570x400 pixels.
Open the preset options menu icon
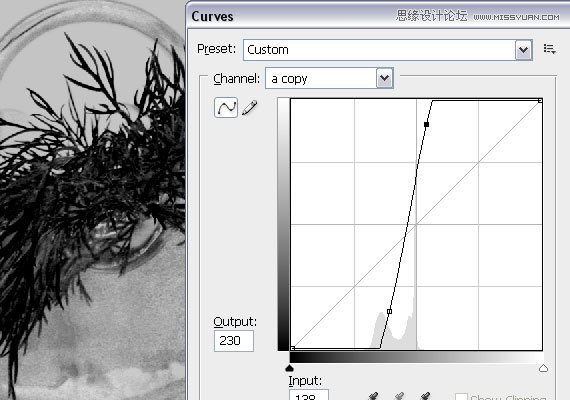click(x=549, y=49)
